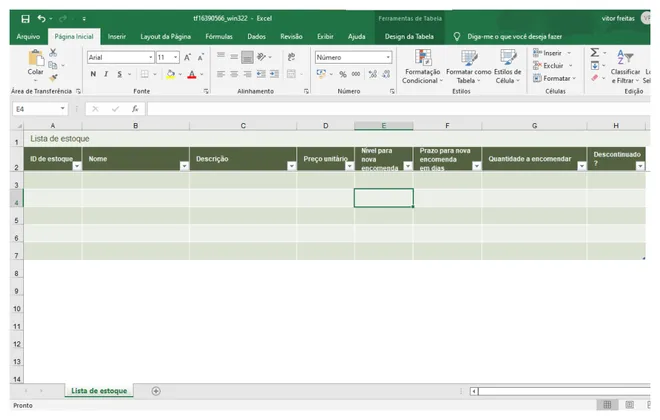
Task: Click the Increase Decimal icon
Action: 373,74
